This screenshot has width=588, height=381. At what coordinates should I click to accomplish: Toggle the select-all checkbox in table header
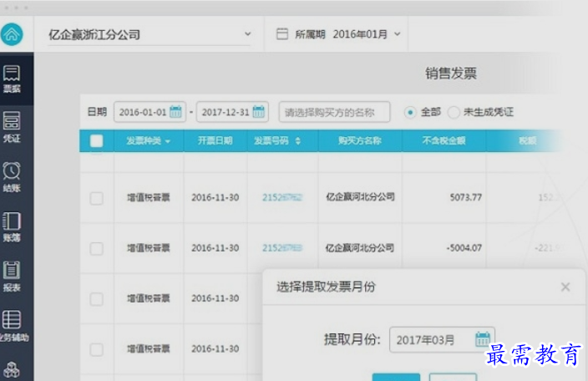click(96, 141)
